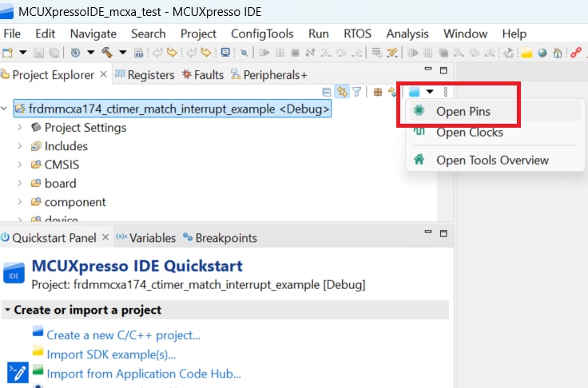Viewport: 588px width, 388px height.
Task: Click the magnifier search toolbar icon
Action: click(x=244, y=53)
